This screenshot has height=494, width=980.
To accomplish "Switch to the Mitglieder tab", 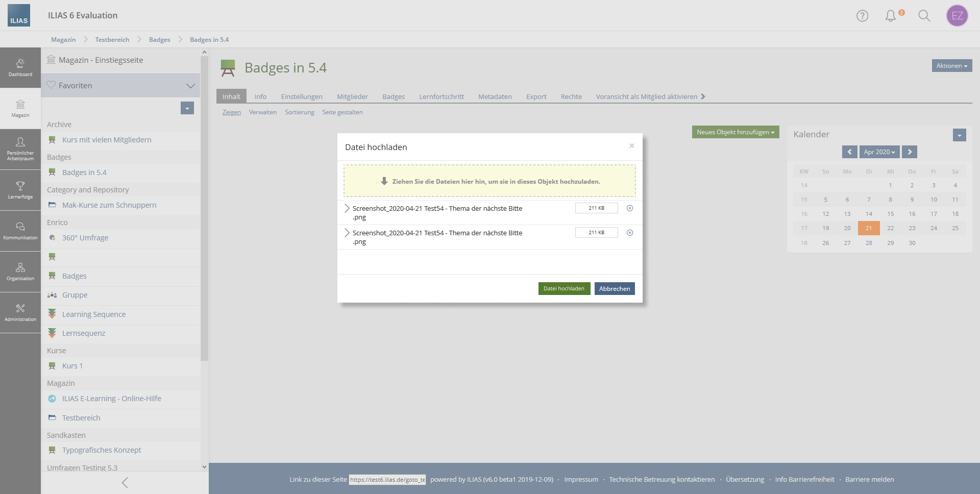I will 352,96.
